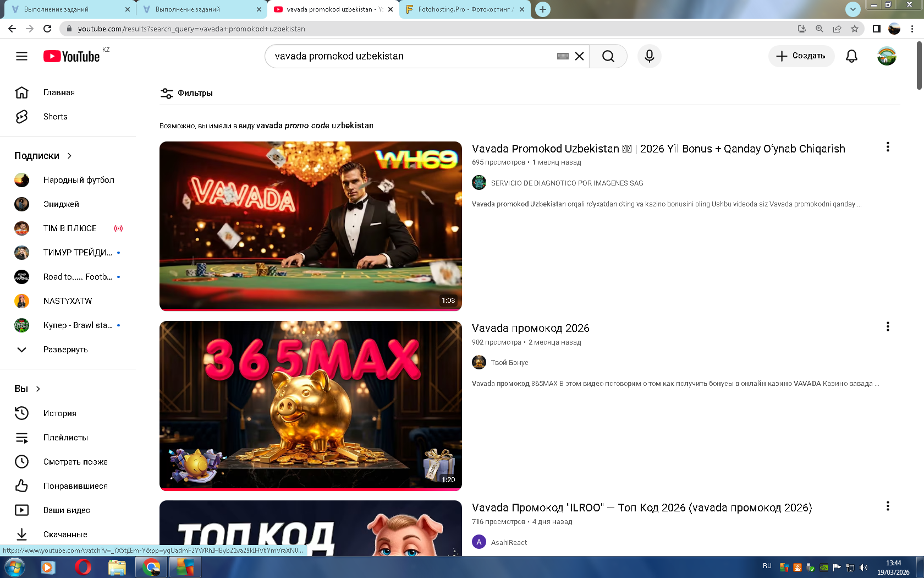This screenshot has height=578, width=924.
Task: Visit the Твой Бонус channel
Action: click(509, 363)
